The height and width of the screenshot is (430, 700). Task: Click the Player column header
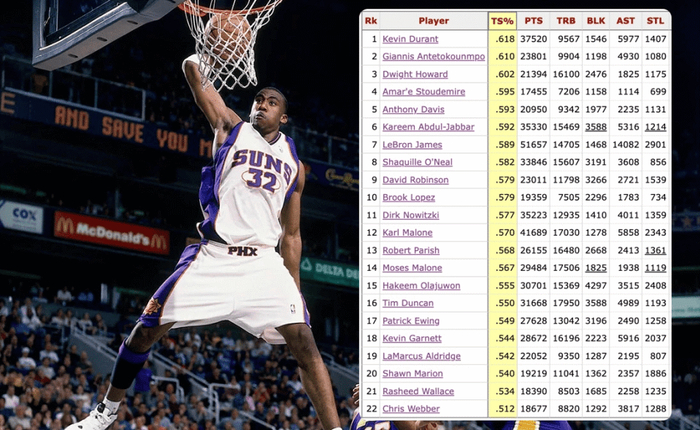click(x=433, y=20)
